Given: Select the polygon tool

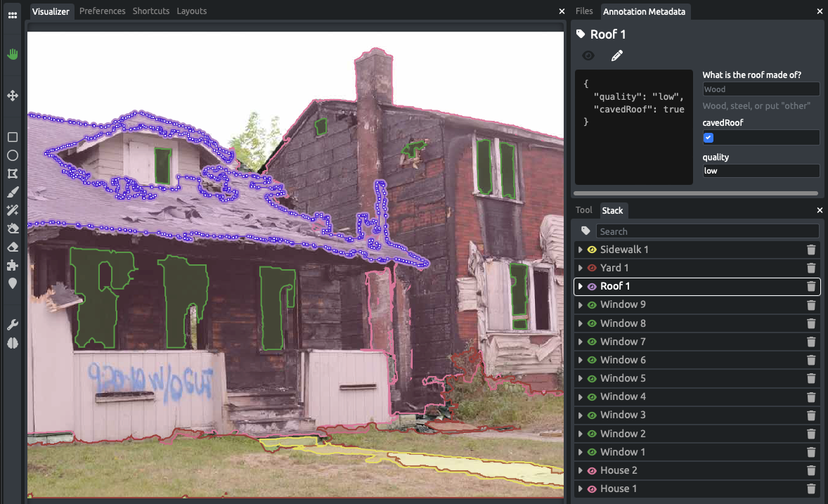Looking at the screenshot, I should point(11,174).
